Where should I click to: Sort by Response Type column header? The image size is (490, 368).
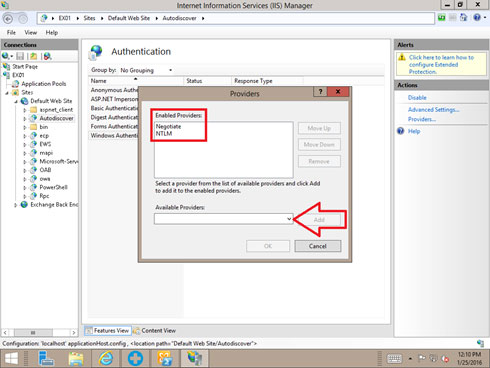pos(267,81)
